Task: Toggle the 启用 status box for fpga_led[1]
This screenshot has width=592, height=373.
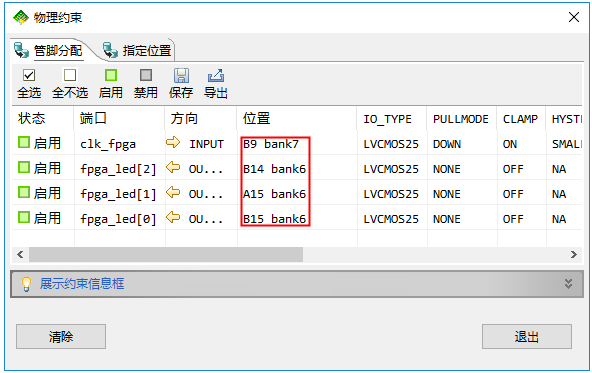Action: [24, 192]
